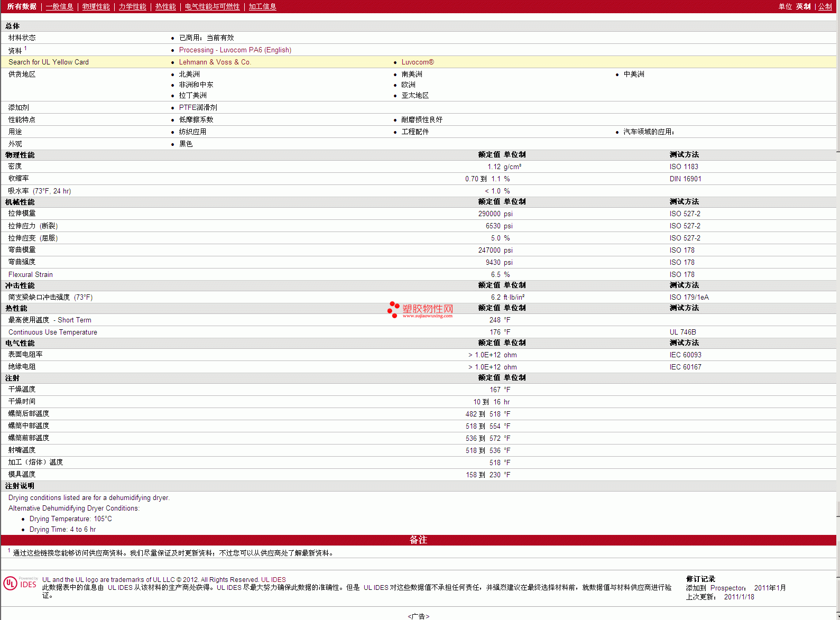
Task: Click the 塑胶物性网 watermark text
Action: click(x=428, y=309)
